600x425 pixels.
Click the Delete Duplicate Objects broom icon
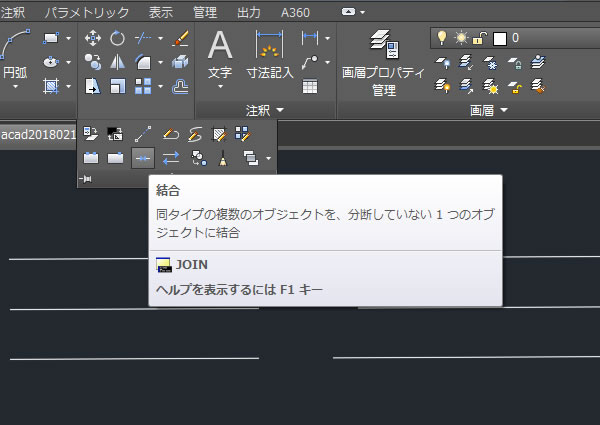(x=223, y=158)
